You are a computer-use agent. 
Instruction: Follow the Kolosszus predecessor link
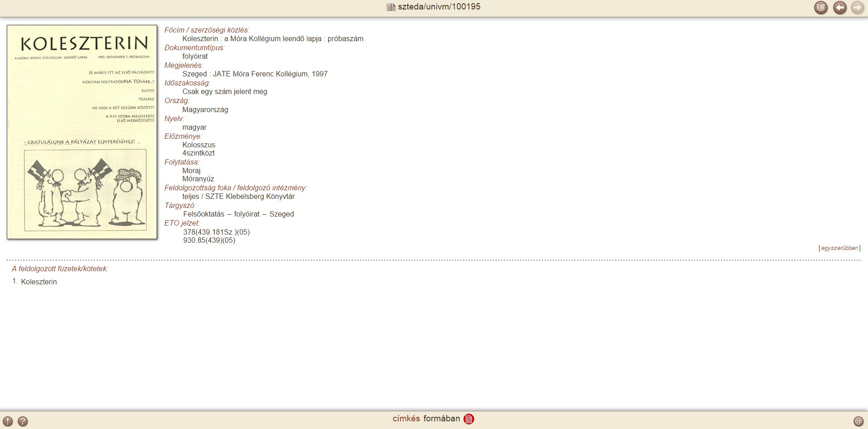point(199,145)
